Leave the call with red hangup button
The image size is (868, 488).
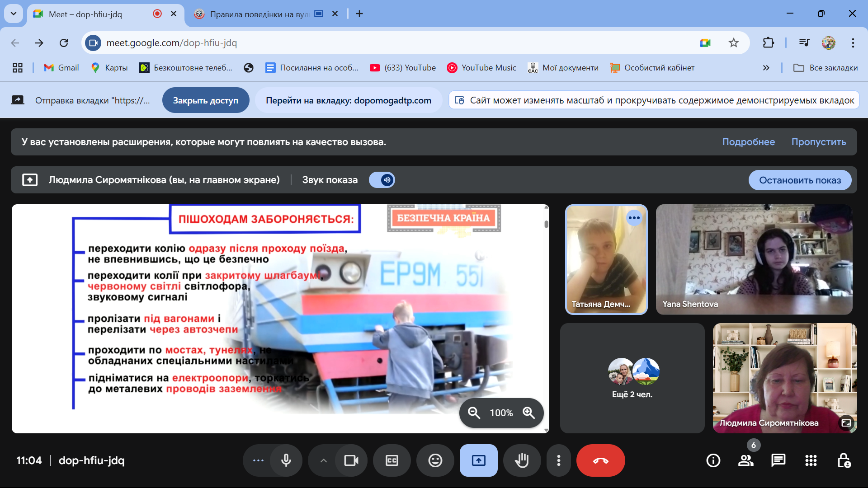[x=600, y=460]
